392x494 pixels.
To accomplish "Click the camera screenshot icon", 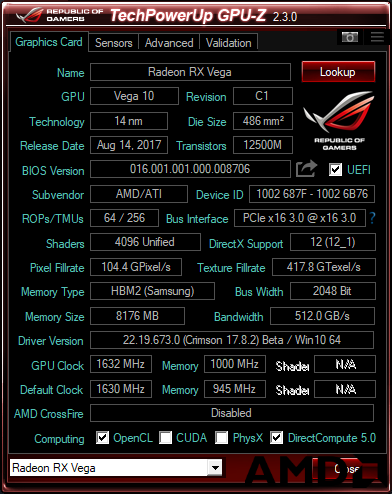I will coord(350,37).
